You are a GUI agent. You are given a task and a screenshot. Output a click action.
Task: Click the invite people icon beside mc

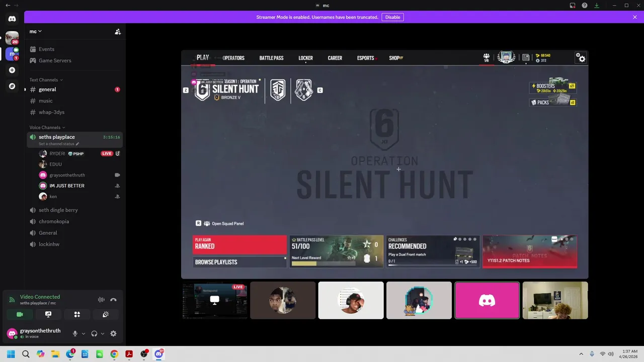[x=118, y=32]
